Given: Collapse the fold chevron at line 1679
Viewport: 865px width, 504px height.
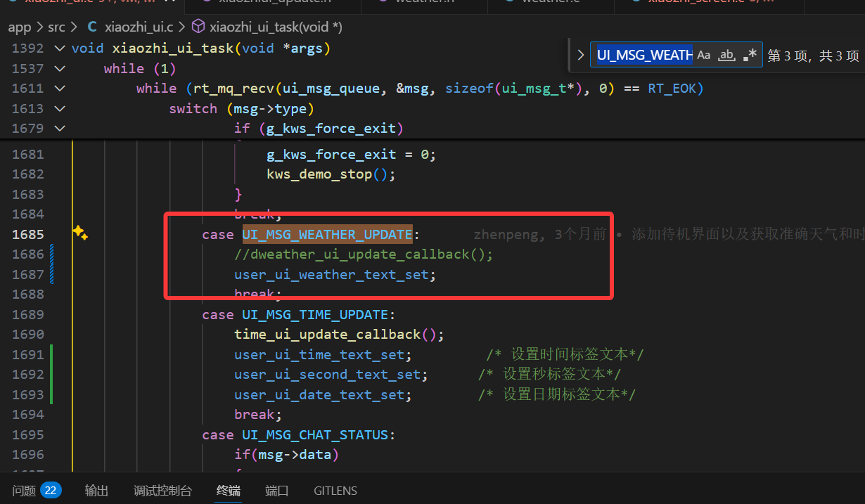Looking at the screenshot, I should [x=59, y=128].
